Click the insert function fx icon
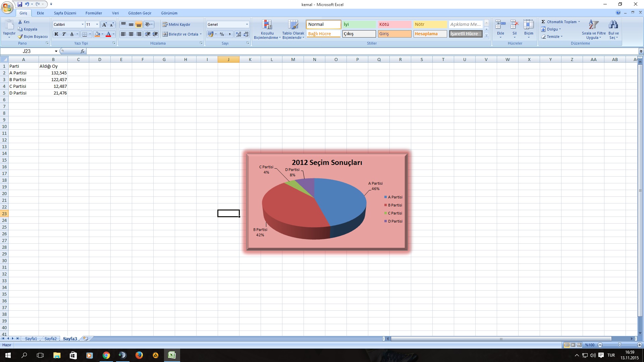 [x=83, y=51]
